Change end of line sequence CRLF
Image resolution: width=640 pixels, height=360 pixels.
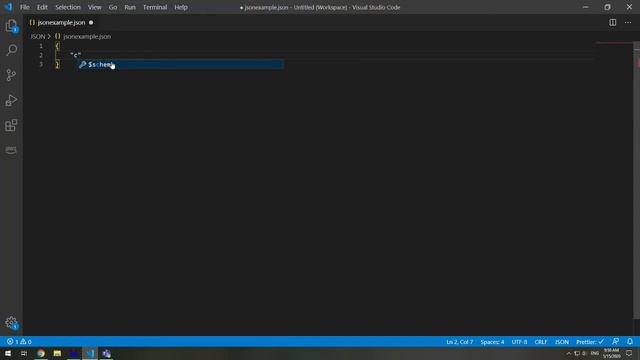click(x=540, y=342)
